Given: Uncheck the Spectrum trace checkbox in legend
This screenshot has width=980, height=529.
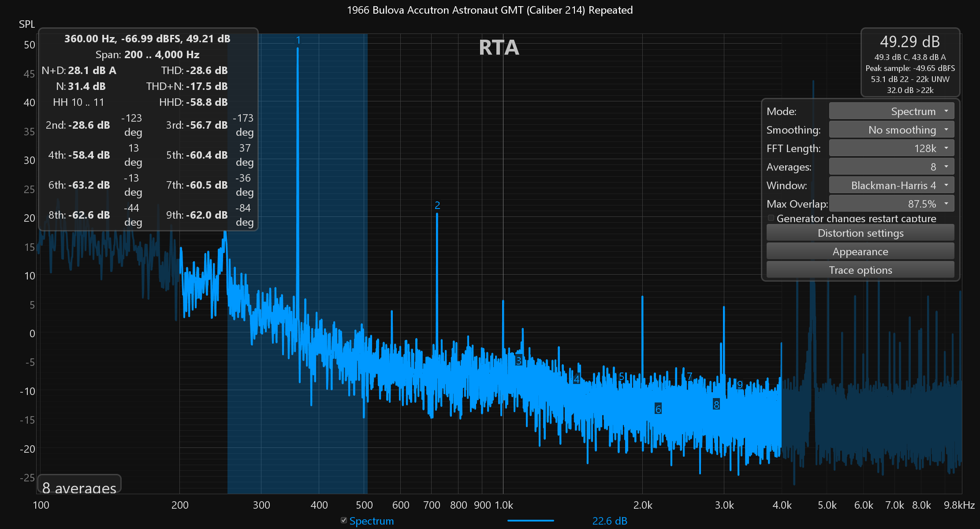Looking at the screenshot, I should pyautogui.click(x=344, y=521).
